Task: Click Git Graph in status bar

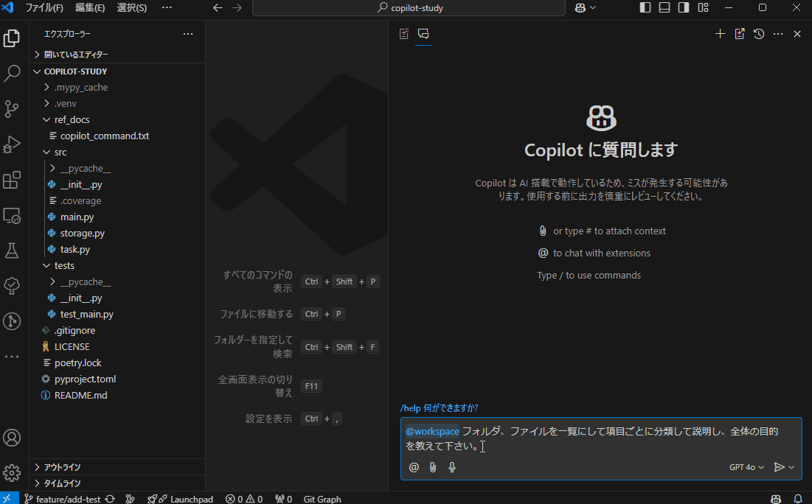Action: point(322,499)
